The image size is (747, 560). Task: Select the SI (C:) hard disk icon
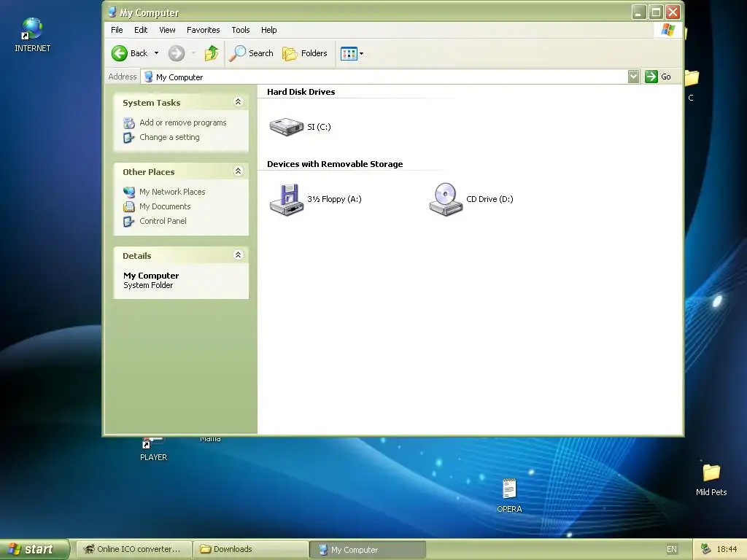click(x=286, y=127)
